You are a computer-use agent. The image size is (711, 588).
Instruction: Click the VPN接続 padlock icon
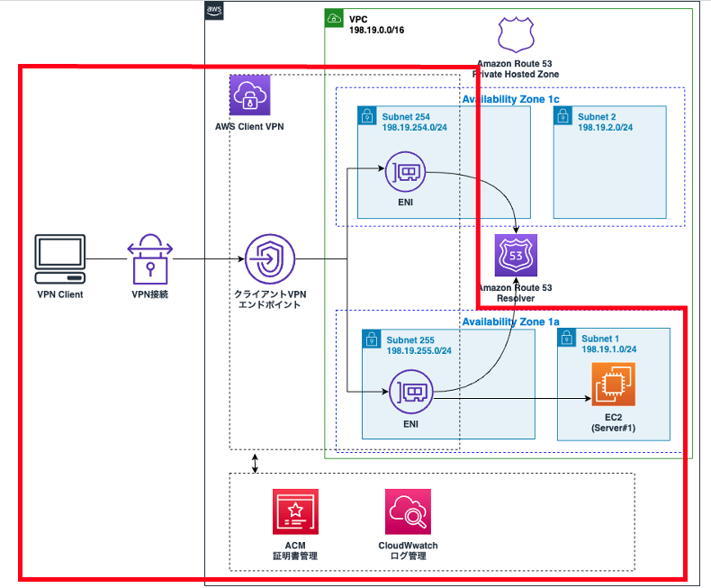(x=150, y=259)
